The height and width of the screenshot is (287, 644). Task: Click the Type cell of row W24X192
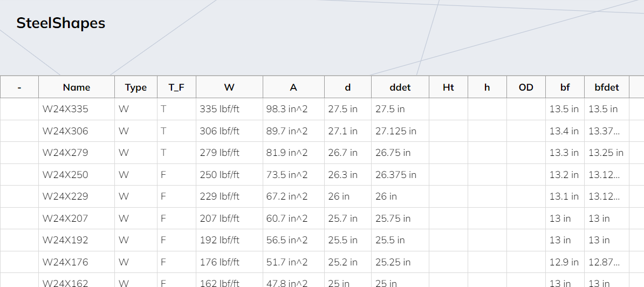(x=136, y=240)
